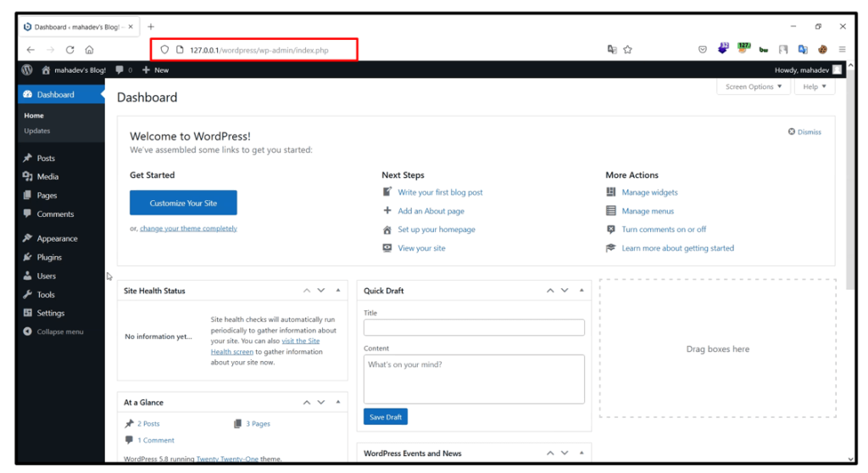Click 3 Pages in At a Glance
The height and width of the screenshot is (473, 868).
click(258, 424)
